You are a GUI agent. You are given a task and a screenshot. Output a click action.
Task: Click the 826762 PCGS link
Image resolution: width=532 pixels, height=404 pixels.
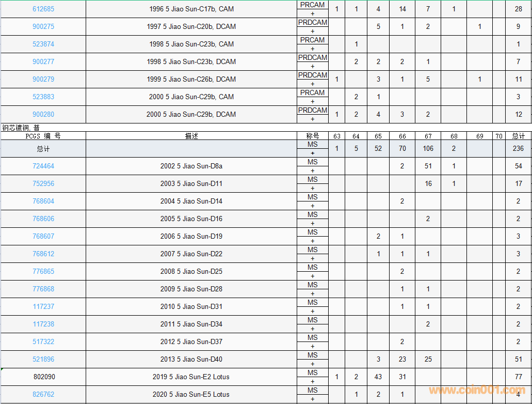click(x=43, y=394)
